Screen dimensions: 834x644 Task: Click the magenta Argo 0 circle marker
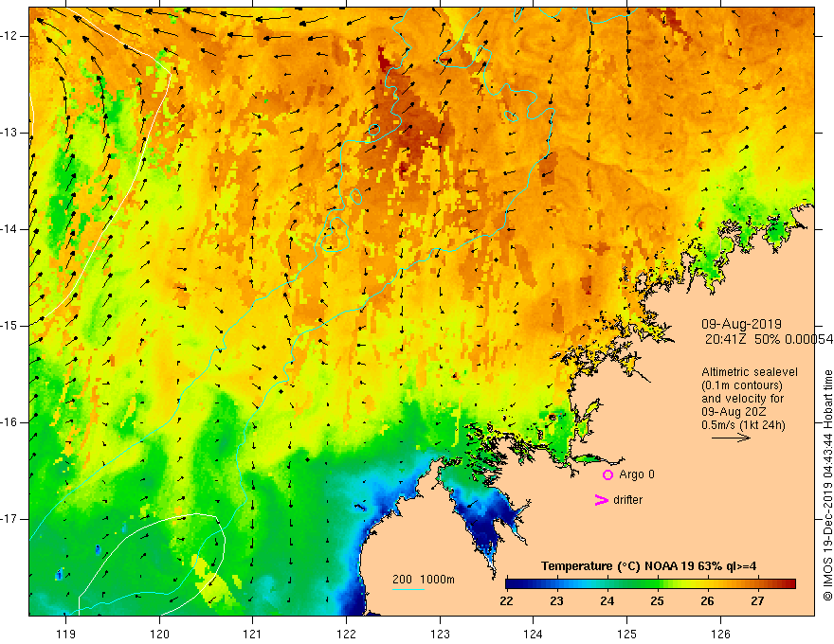point(607,474)
